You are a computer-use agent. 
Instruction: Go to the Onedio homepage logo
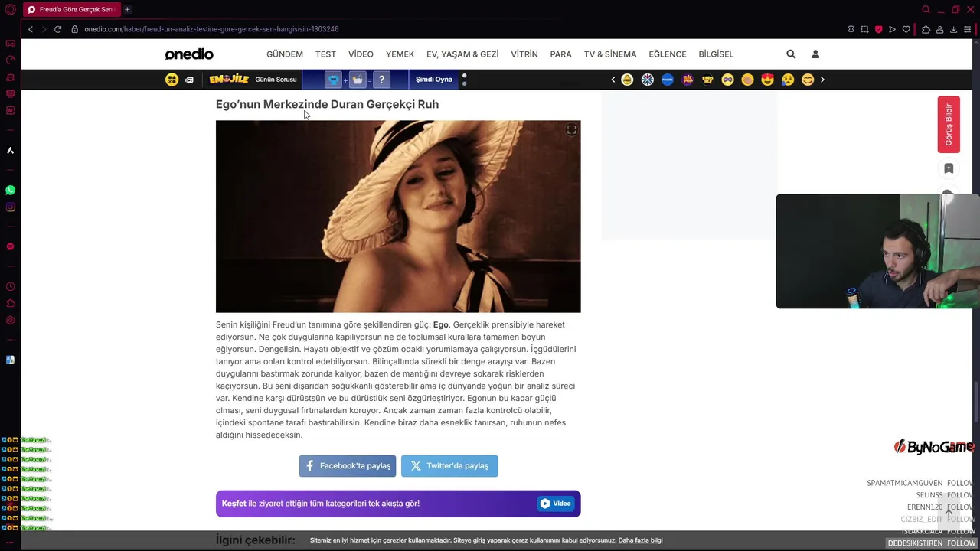(189, 54)
